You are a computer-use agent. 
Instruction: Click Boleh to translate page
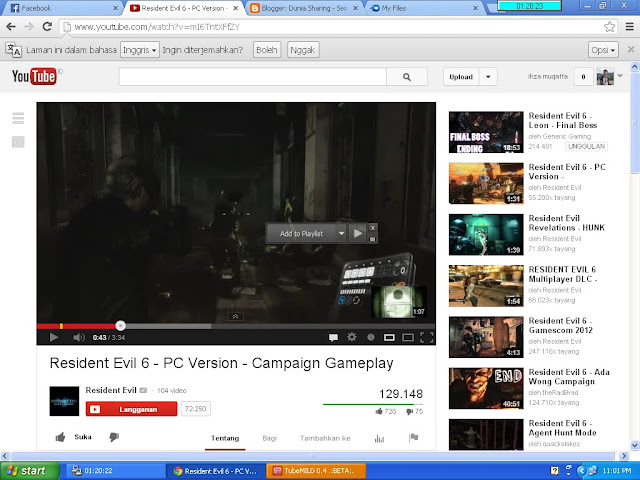267,50
